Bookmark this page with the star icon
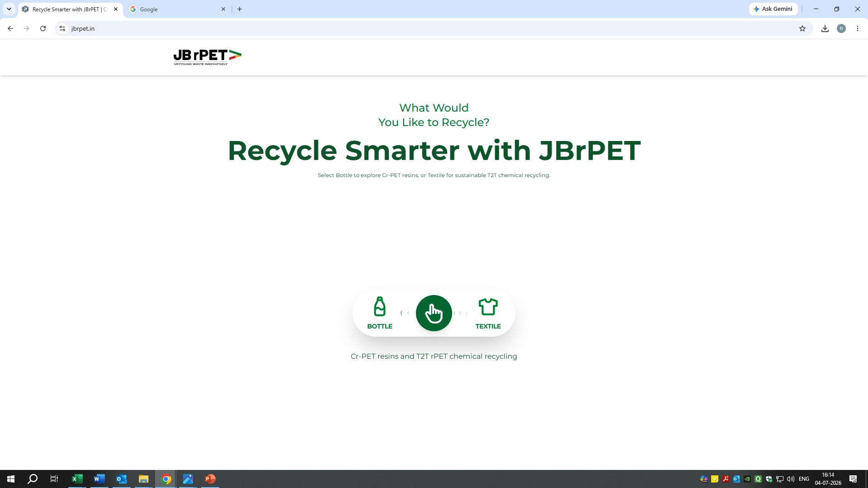868x488 pixels. coord(802,28)
